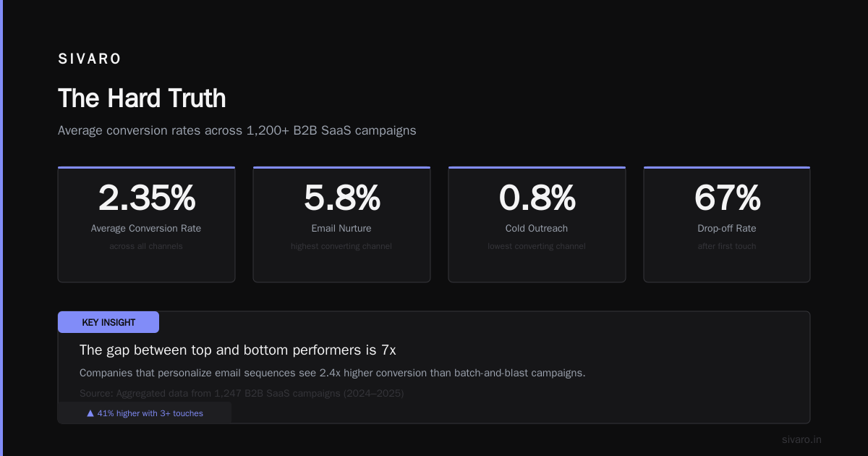Click the 'after first touch' caption
868x456 pixels.
pos(727,246)
